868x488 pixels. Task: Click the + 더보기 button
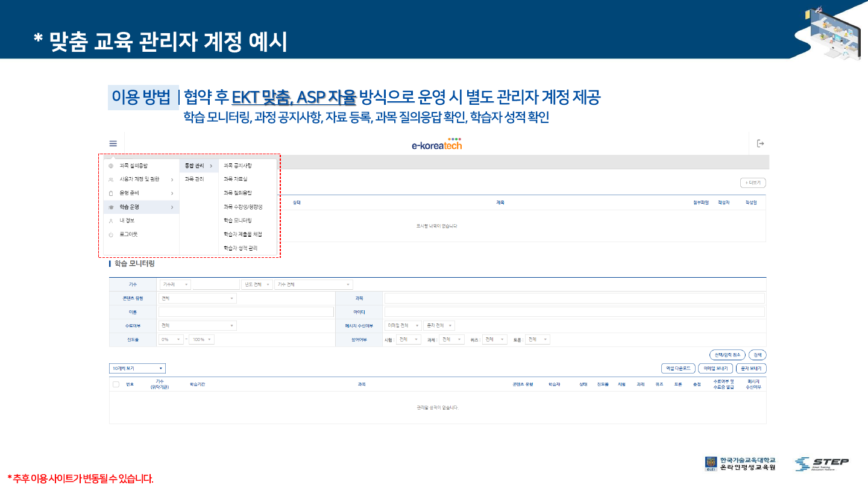pyautogui.click(x=753, y=183)
